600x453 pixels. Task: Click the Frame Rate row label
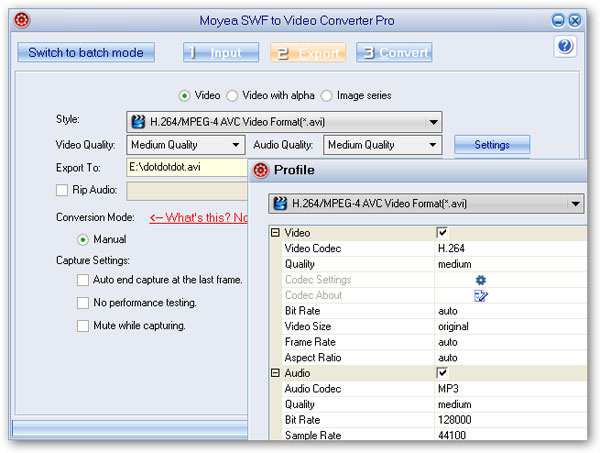310,342
